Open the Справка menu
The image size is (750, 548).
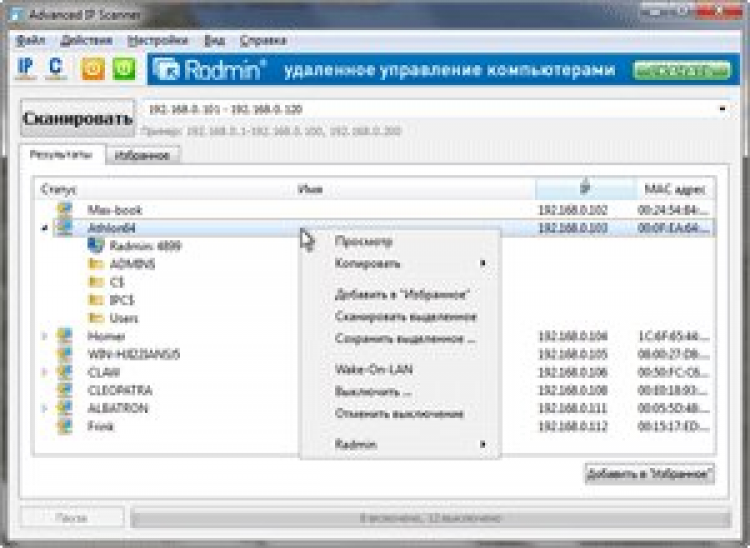pos(263,41)
